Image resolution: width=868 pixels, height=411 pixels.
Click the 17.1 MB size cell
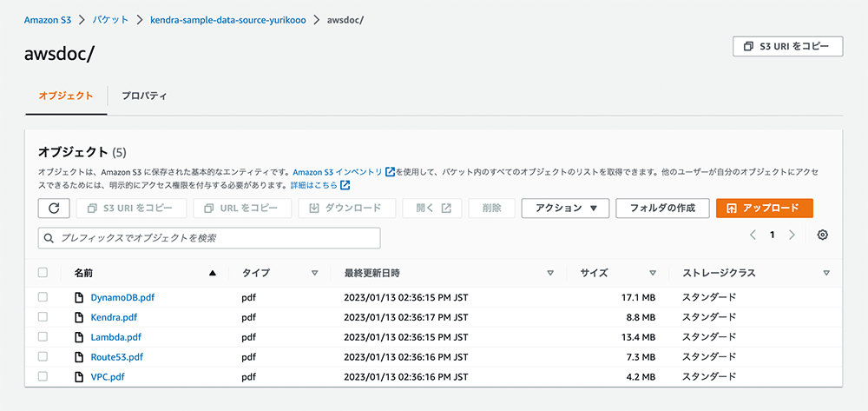pos(638,297)
